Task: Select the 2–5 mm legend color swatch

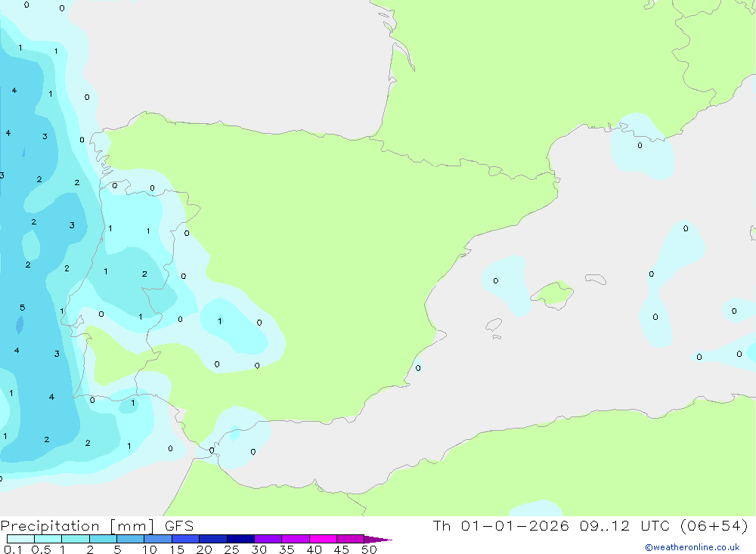Action: pos(103,539)
